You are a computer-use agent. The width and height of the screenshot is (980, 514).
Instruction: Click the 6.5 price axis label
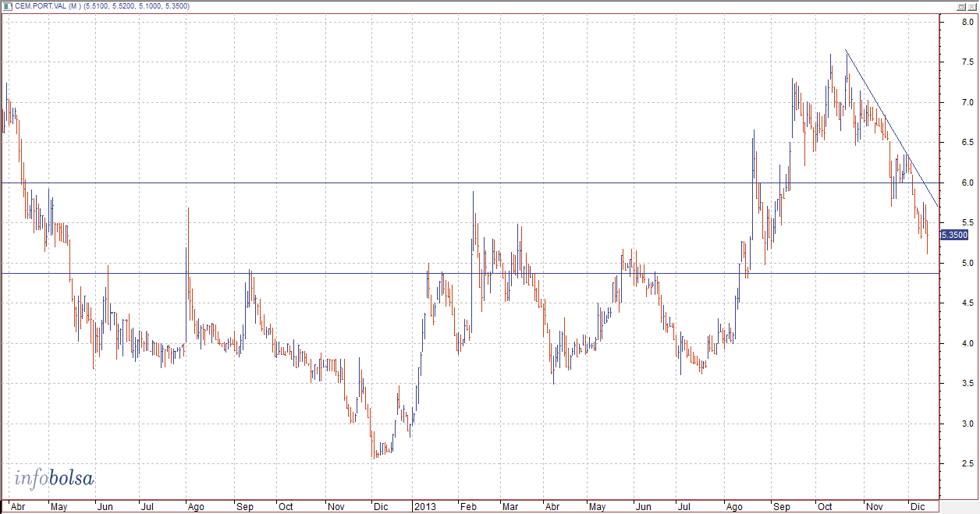point(967,143)
